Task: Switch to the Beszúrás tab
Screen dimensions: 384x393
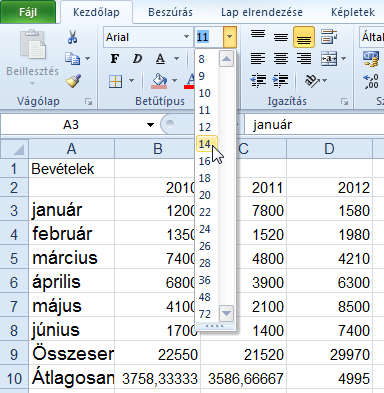Action: (170, 12)
